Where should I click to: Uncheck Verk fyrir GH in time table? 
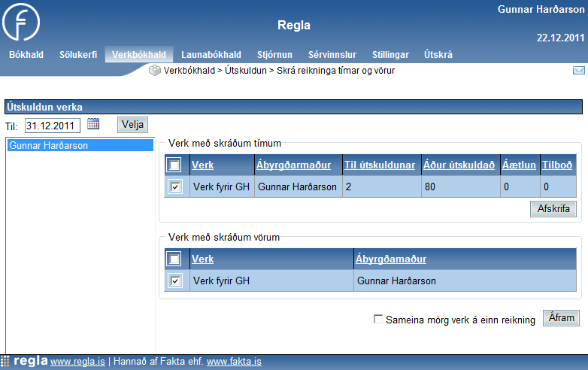[174, 187]
